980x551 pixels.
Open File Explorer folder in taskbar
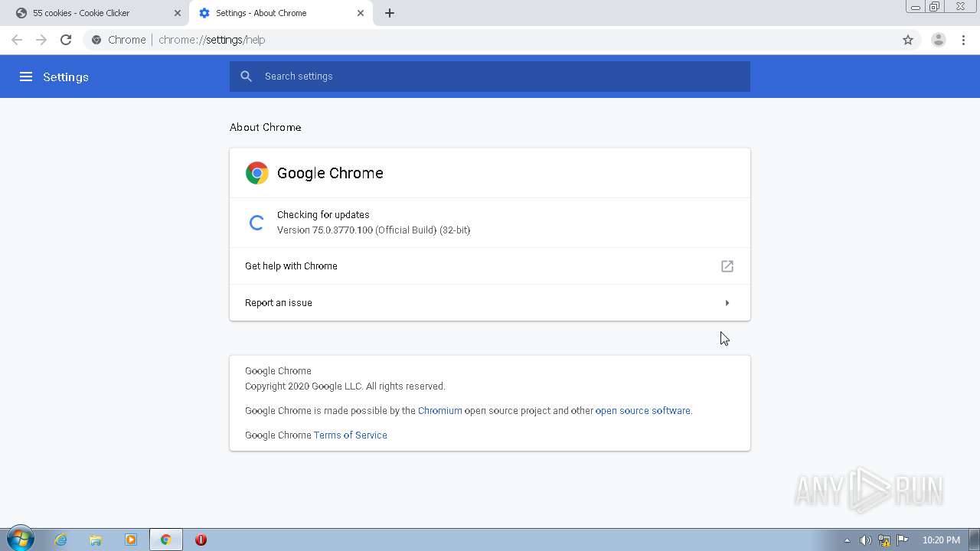point(96,540)
